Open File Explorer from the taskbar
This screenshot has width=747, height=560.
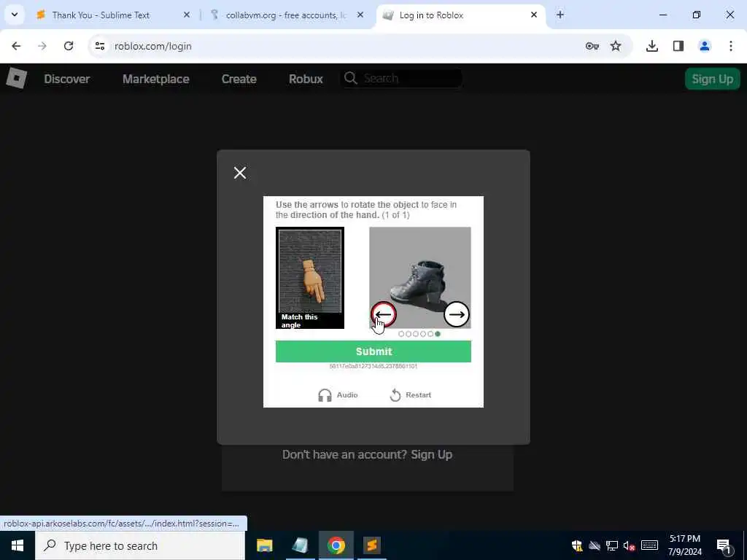[264, 545]
